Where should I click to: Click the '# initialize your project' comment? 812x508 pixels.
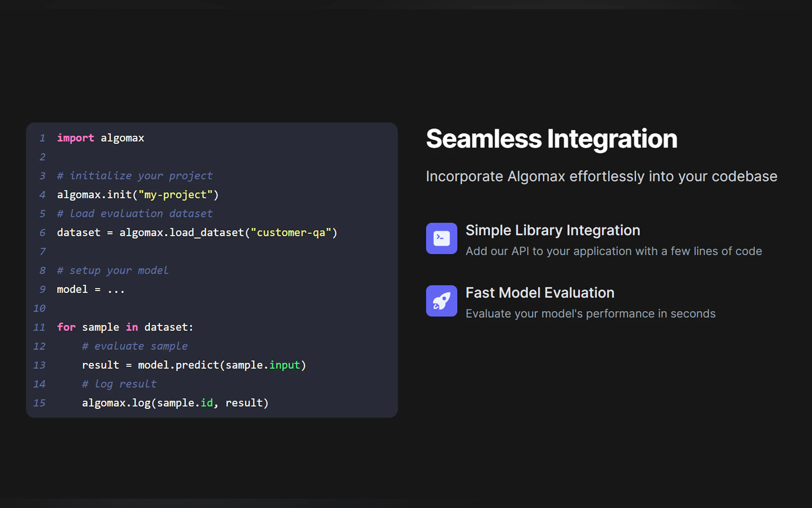coord(135,176)
